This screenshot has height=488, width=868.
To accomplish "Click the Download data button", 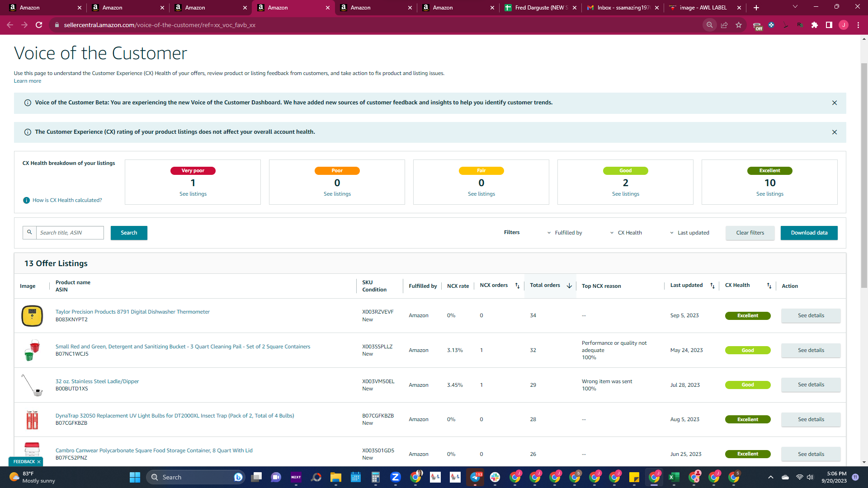I will tap(809, 233).
